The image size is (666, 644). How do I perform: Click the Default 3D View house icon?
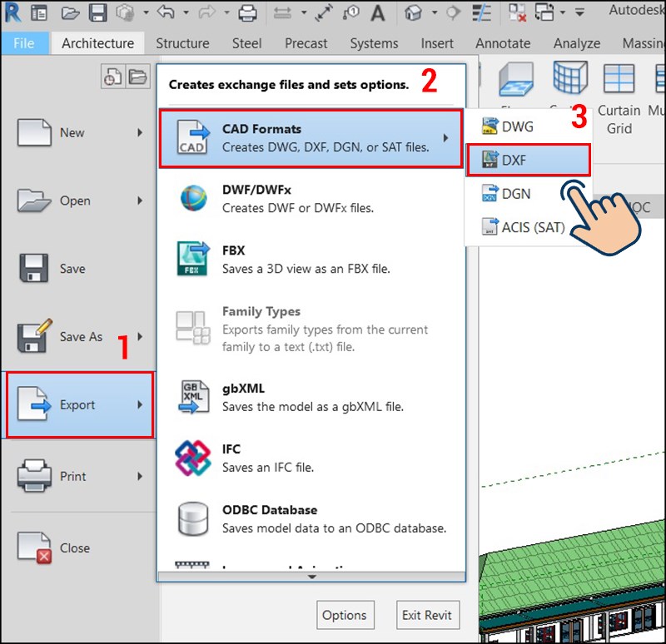pos(413,12)
